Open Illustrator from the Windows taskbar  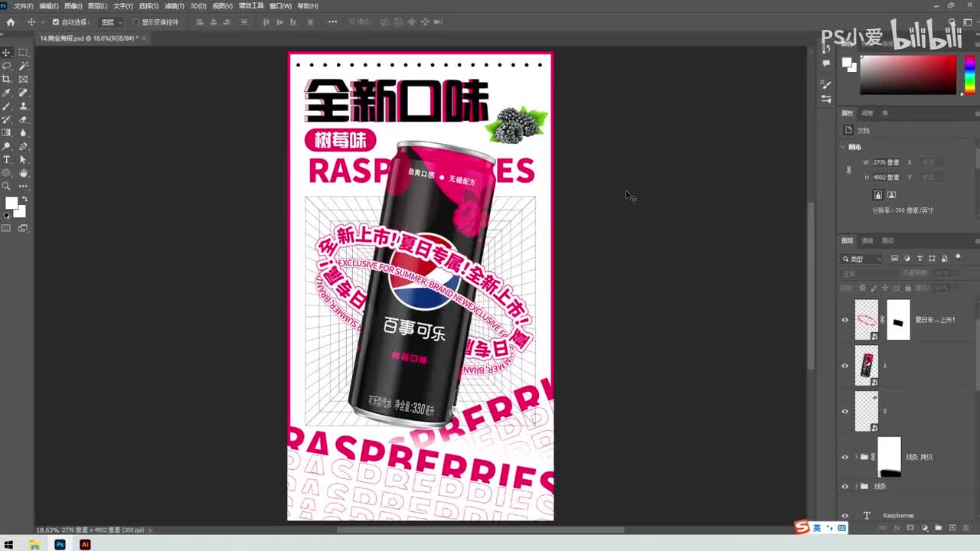(85, 544)
